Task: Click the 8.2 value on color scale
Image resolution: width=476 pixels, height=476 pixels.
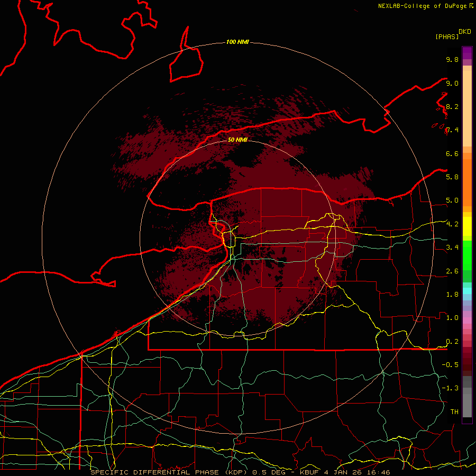Action: pyautogui.click(x=452, y=106)
